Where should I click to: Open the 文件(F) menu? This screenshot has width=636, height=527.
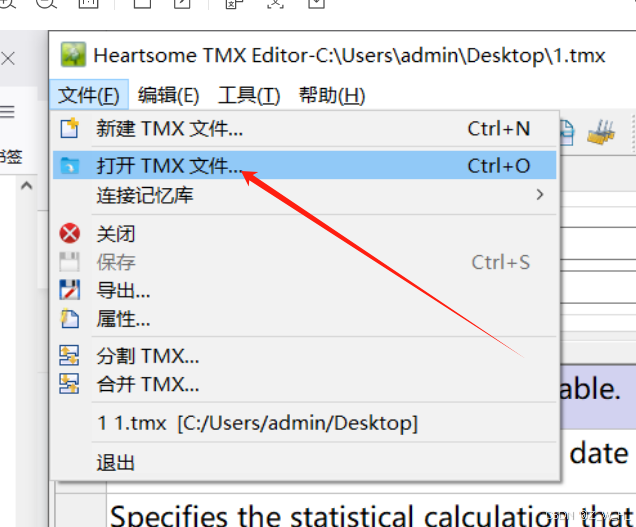pos(89,95)
